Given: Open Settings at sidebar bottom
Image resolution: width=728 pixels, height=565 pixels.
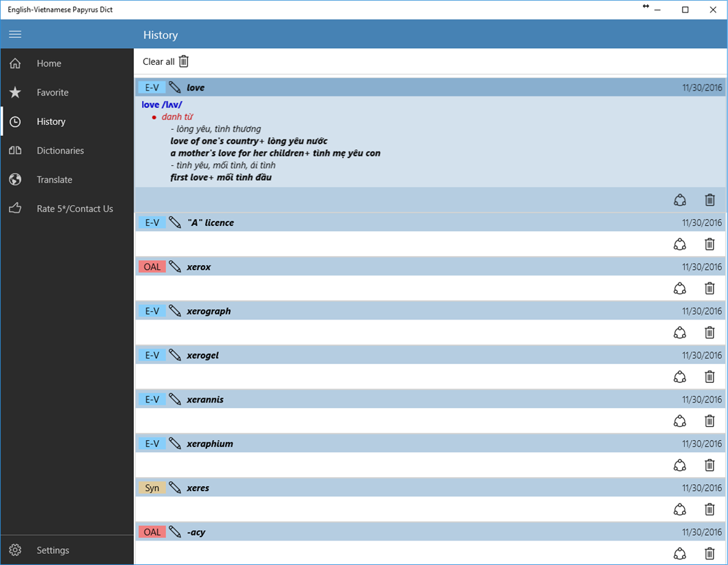Looking at the screenshot, I should pyautogui.click(x=67, y=550).
